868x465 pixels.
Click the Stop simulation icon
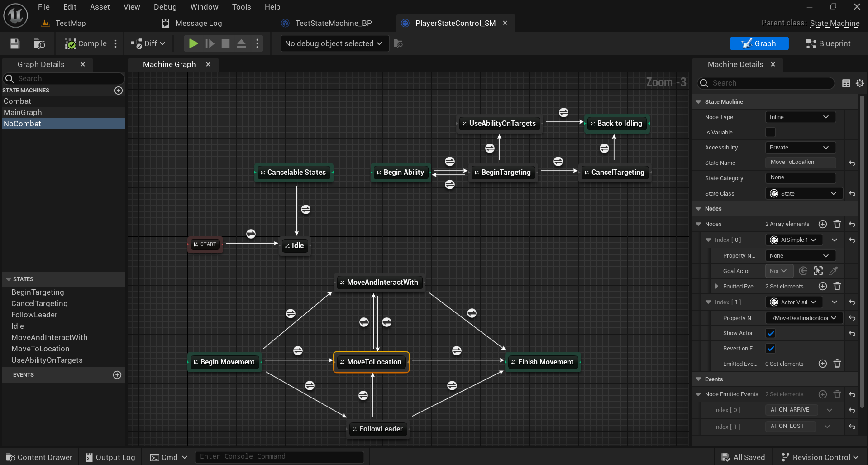tap(225, 43)
